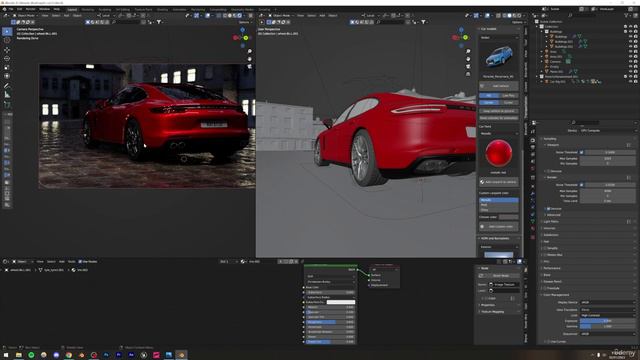Image resolution: width=640 pixels, height=360 pixels.
Task: Open the View Transform Filmic dropdown
Action: (607, 309)
